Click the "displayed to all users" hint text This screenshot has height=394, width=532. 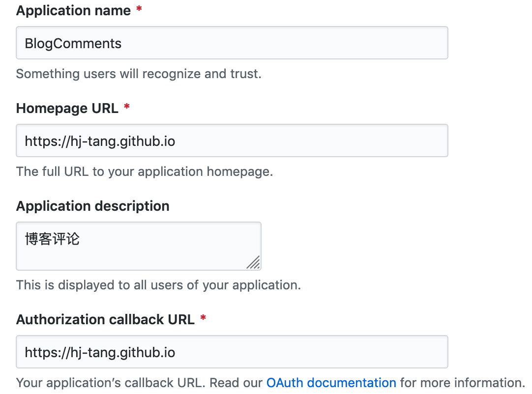click(x=158, y=285)
